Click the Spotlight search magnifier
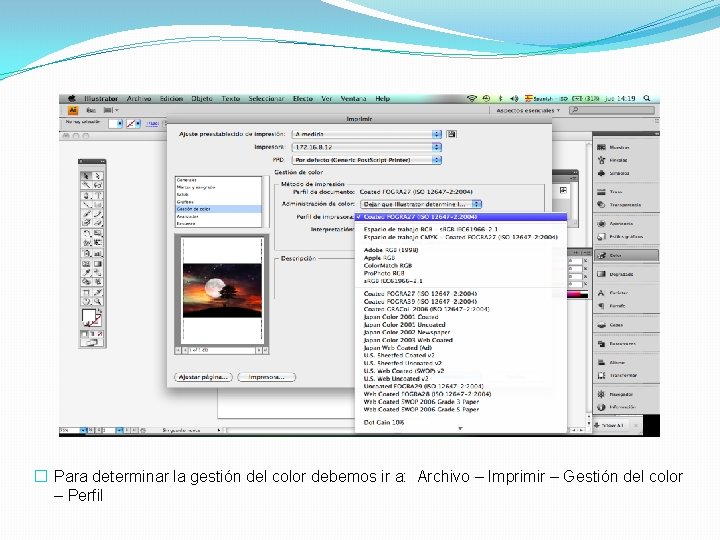The height and width of the screenshot is (540, 720). tap(647, 98)
